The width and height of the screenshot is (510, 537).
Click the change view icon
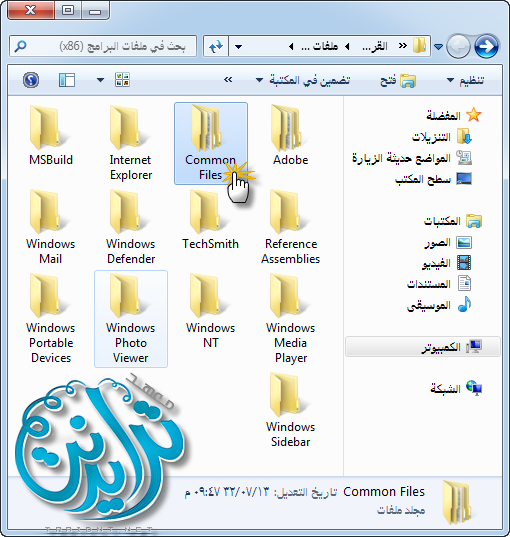point(122,80)
